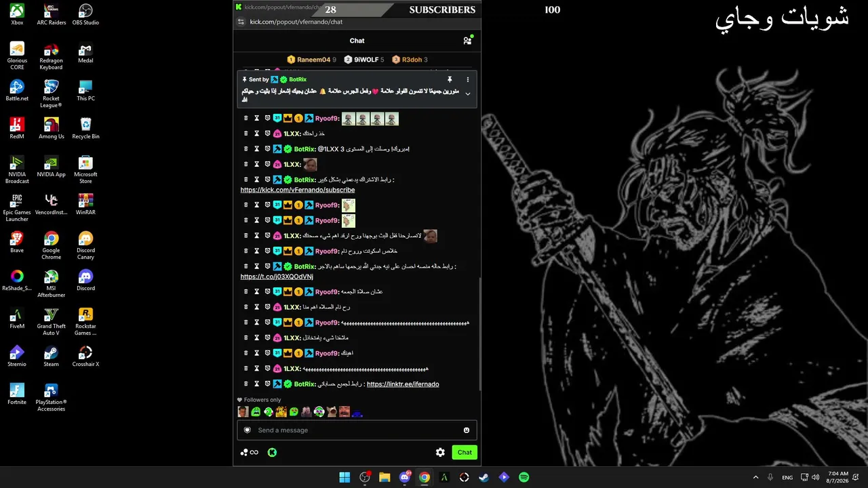Unpin the pinned BotRix message
This screenshot has height=488, width=868.
tap(449, 79)
